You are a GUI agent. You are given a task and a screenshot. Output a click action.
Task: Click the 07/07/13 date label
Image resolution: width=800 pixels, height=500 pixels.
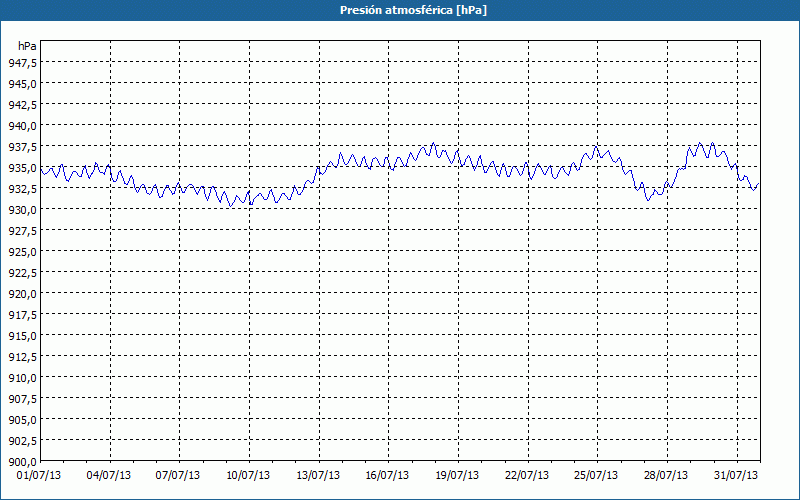[178, 475]
